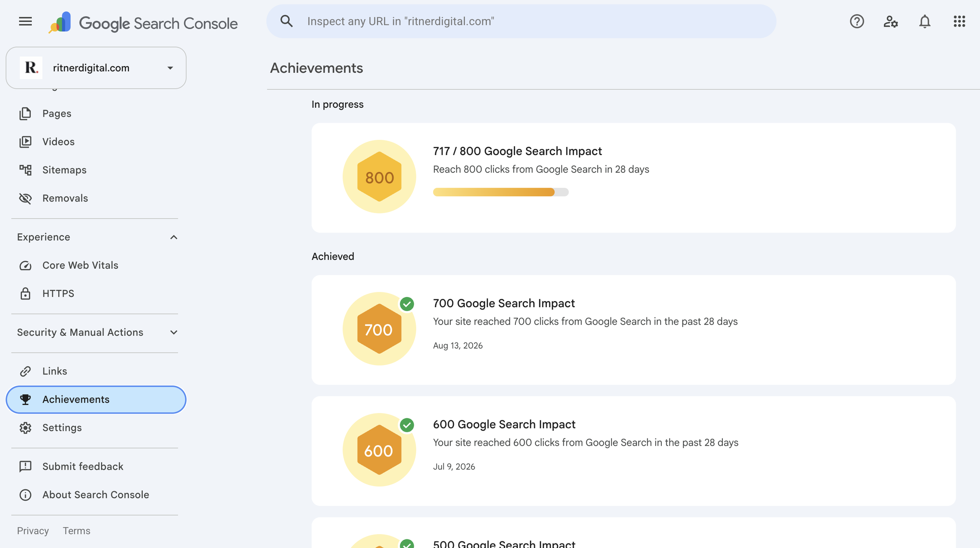Image resolution: width=980 pixels, height=548 pixels.
Task: Click the Pages document icon
Action: 25,113
